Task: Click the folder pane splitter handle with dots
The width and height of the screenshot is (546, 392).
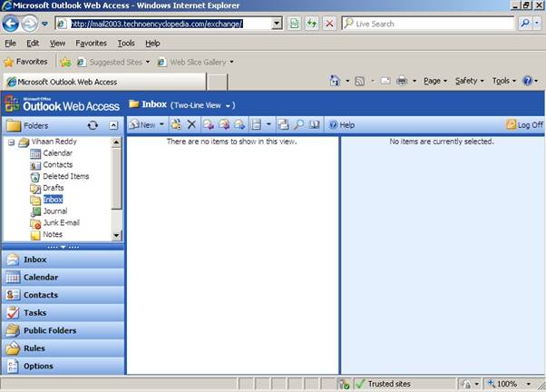Action: coord(63,247)
